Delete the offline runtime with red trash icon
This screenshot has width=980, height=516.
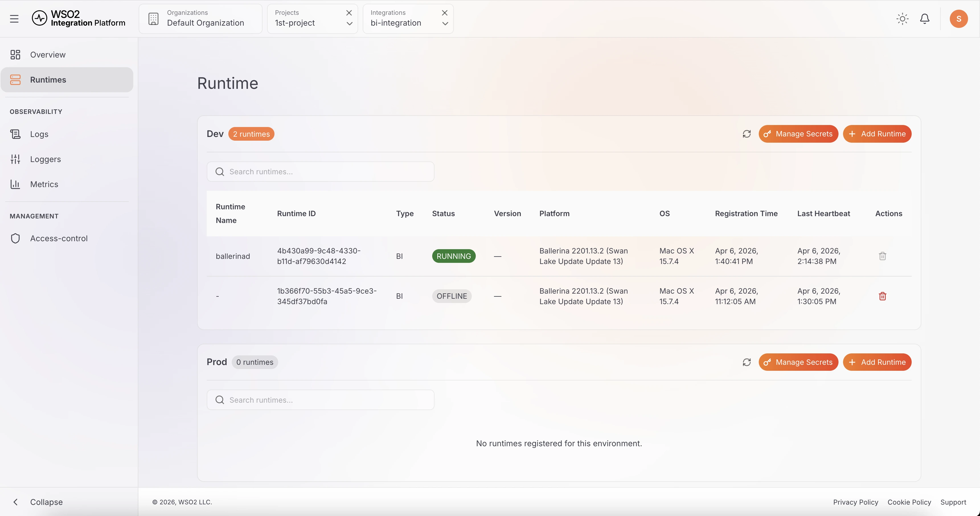tap(883, 296)
